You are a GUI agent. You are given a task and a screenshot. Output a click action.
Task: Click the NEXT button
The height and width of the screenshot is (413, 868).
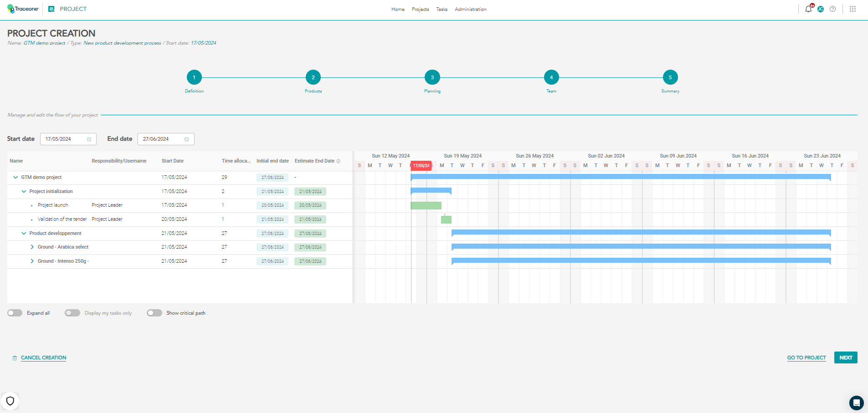point(845,357)
